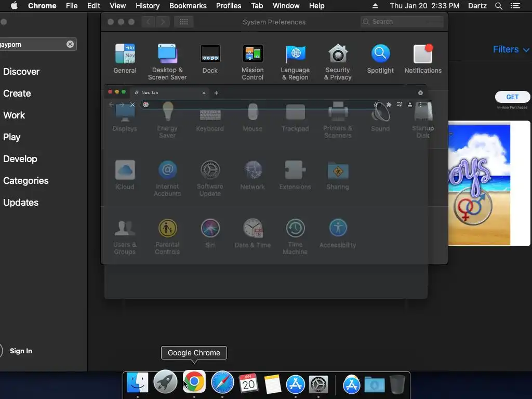Open Spotlight preferences pane
Viewport: 532px width, 399px height.
pos(380,58)
